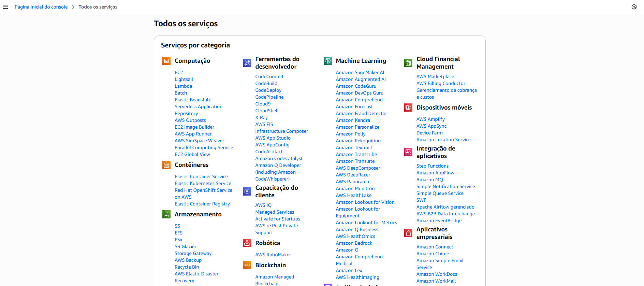Click the Integração de aplicativos icon
Screen dimensions: 644x286
coord(408,152)
